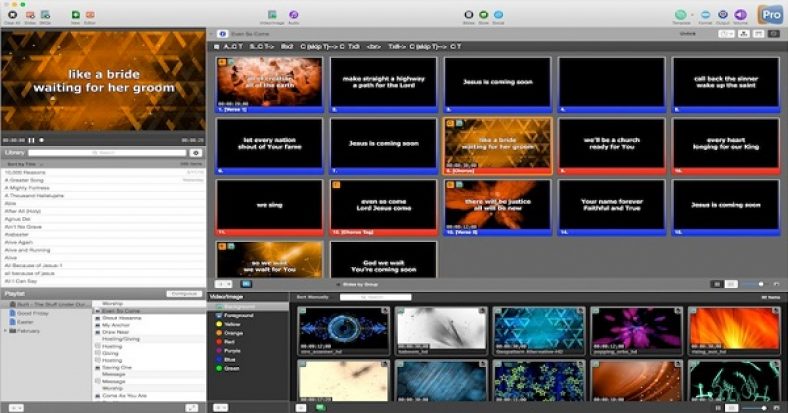788x413 pixels.
Task: Toggle the Slides by Group checkbox
Action: [339, 284]
